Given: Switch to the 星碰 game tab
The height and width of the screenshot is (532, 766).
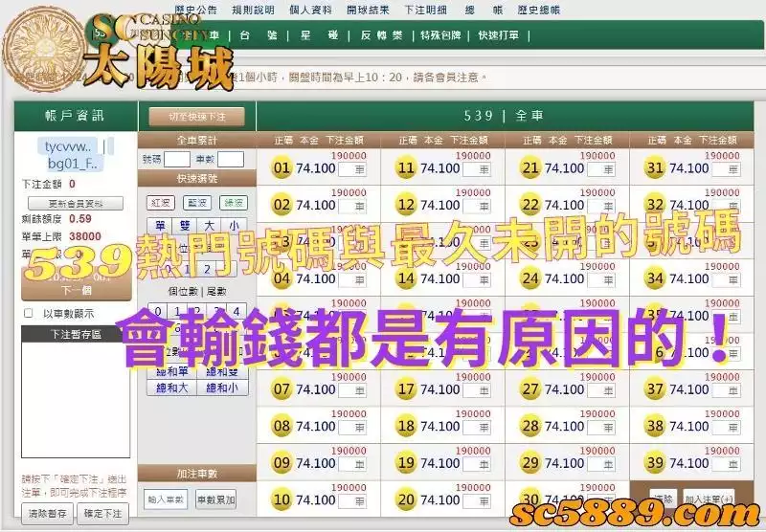Looking at the screenshot, I should (320, 35).
